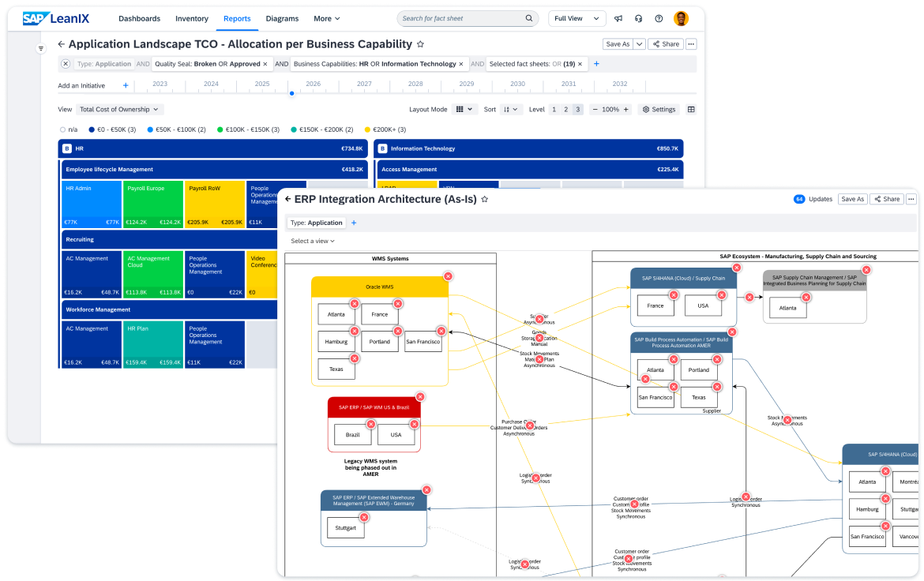Switch to the Dashboards tab

139,18
